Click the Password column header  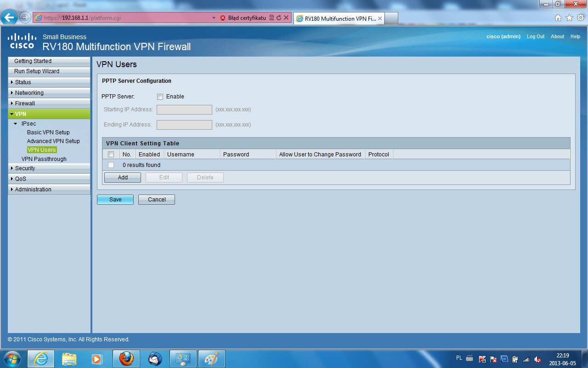(x=248, y=155)
